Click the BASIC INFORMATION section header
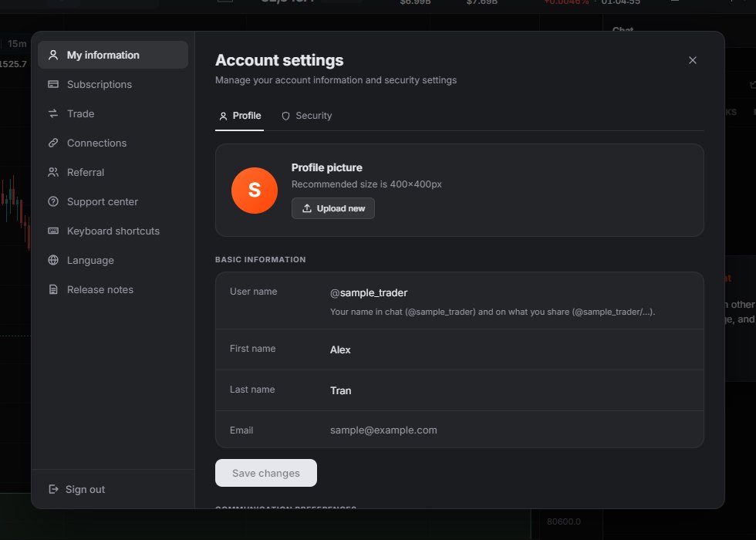The height and width of the screenshot is (540, 756). click(261, 259)
